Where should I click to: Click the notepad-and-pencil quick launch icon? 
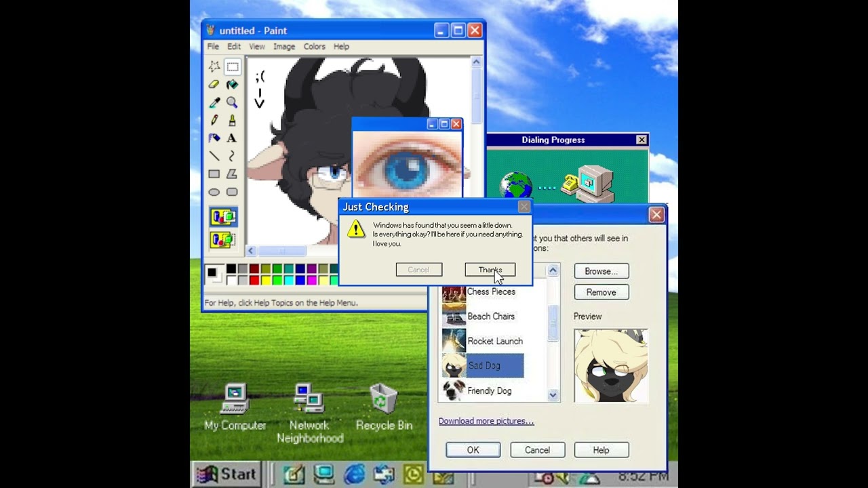tap(294, 474)
